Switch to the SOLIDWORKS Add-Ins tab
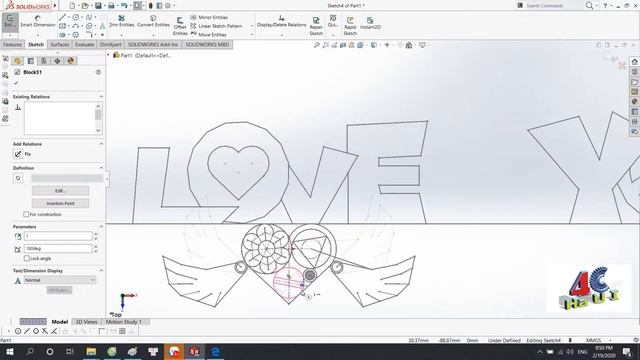The height and width of the screenshot is (360, 640). [153, 44]
